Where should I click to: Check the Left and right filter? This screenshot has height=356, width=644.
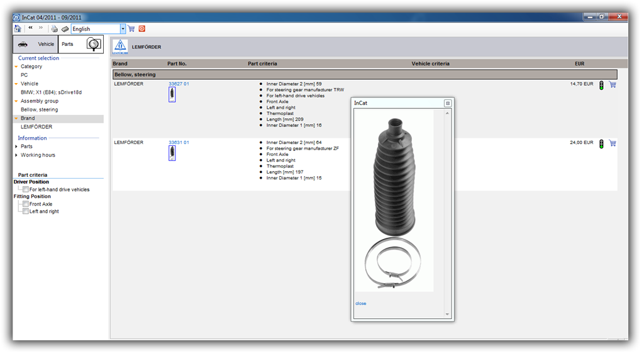(x=26, y=211)
